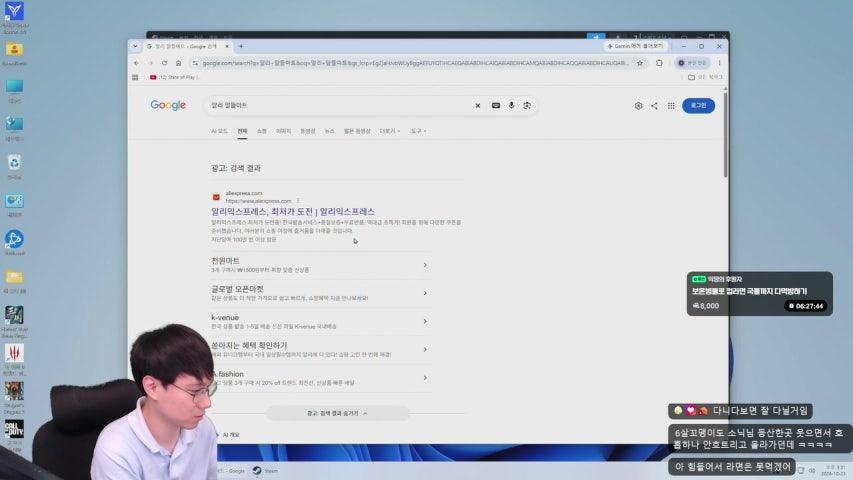
Task: Close the Google search browser tab
Action: (x=227, y=46)
